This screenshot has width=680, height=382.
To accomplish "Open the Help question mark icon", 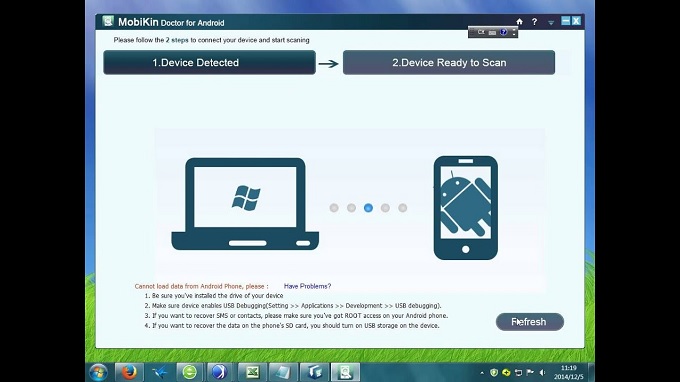I will 534,21.
